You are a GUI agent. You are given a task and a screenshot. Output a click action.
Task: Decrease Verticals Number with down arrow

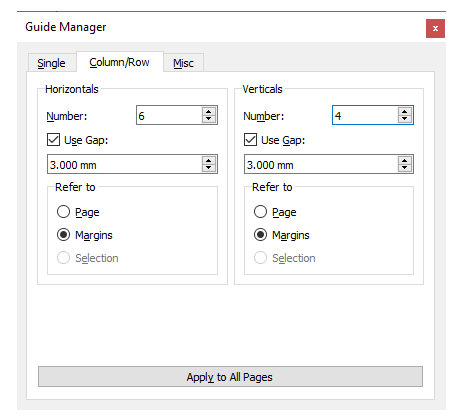tap(405, 119)
